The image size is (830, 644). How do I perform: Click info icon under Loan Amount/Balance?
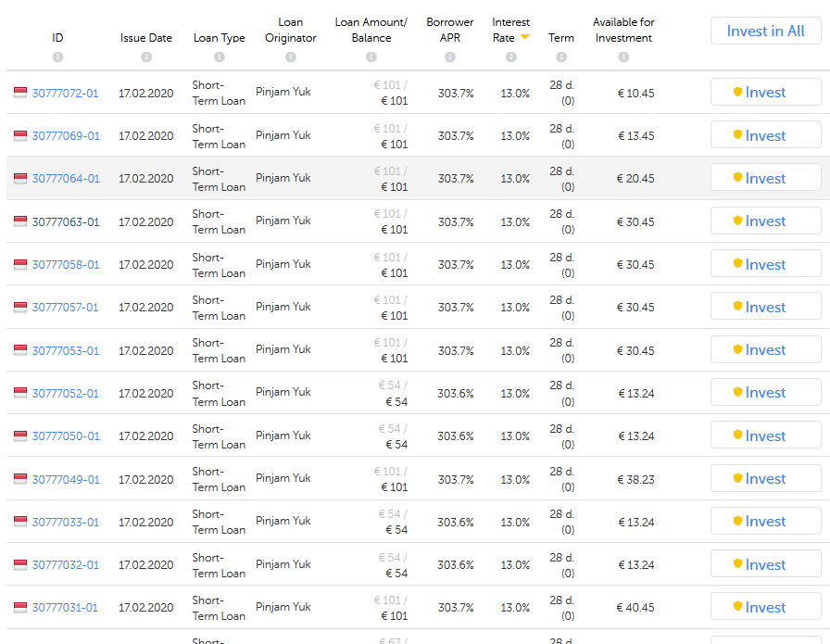pos(371,57)
